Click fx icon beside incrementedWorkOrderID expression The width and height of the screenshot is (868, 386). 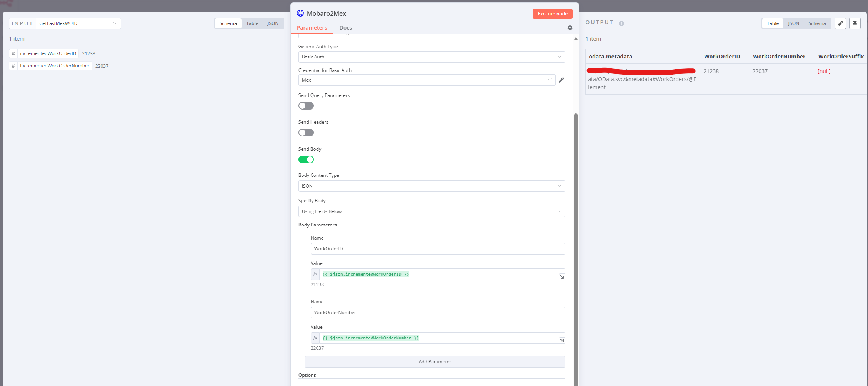[315, 274]
